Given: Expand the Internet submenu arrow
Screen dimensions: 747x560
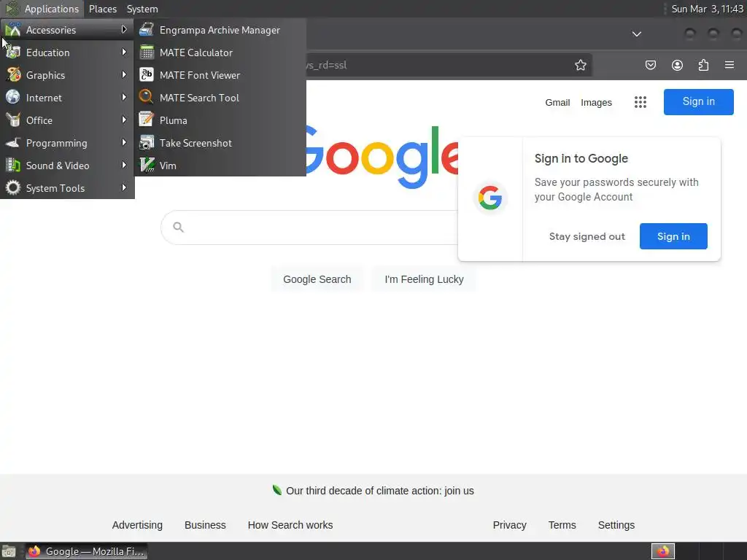Looking at the screenshot, I should tap(124, 97).
